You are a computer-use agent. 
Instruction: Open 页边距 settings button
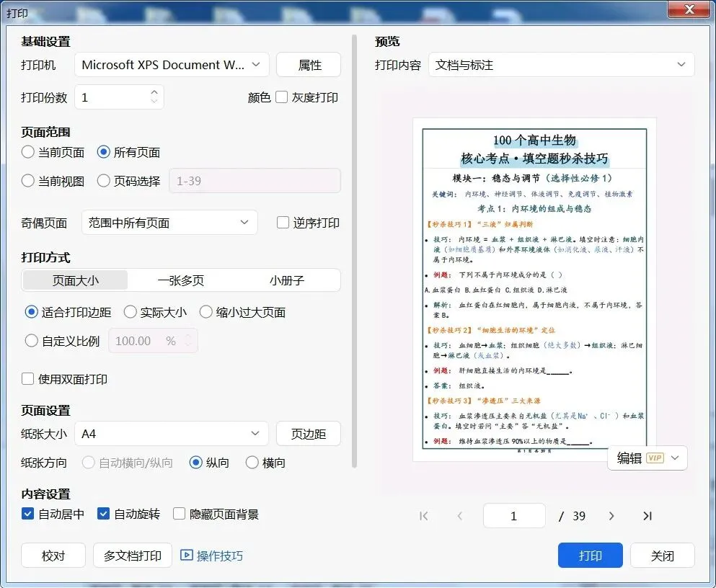309,433
